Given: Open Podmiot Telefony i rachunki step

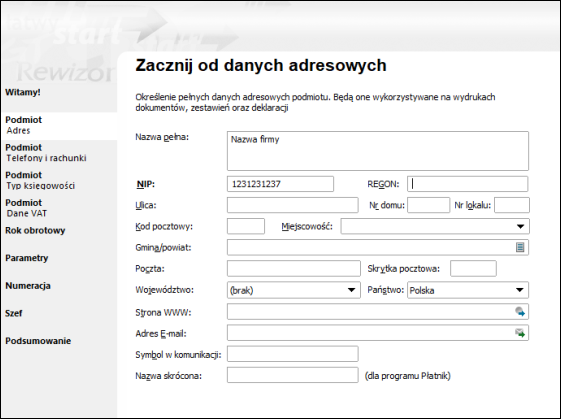Looking at the screenshot, I should (46, 153).
